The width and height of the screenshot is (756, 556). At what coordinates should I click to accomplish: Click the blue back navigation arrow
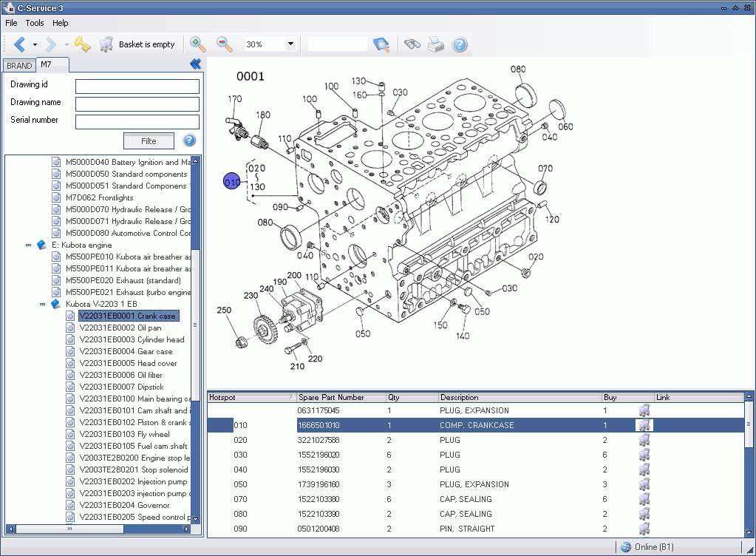click(x=19, y=44)
